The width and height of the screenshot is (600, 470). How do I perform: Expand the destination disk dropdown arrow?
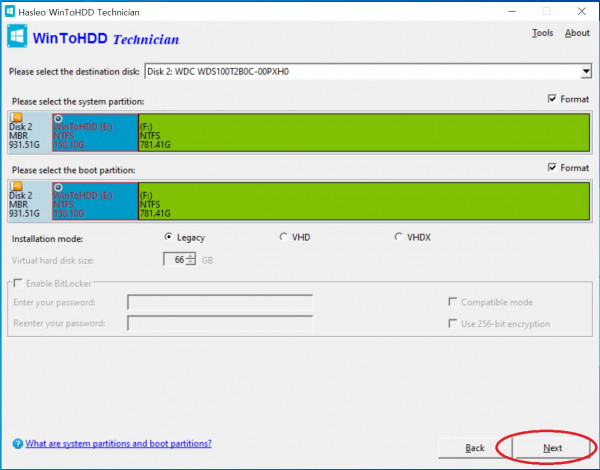(586, 72)
